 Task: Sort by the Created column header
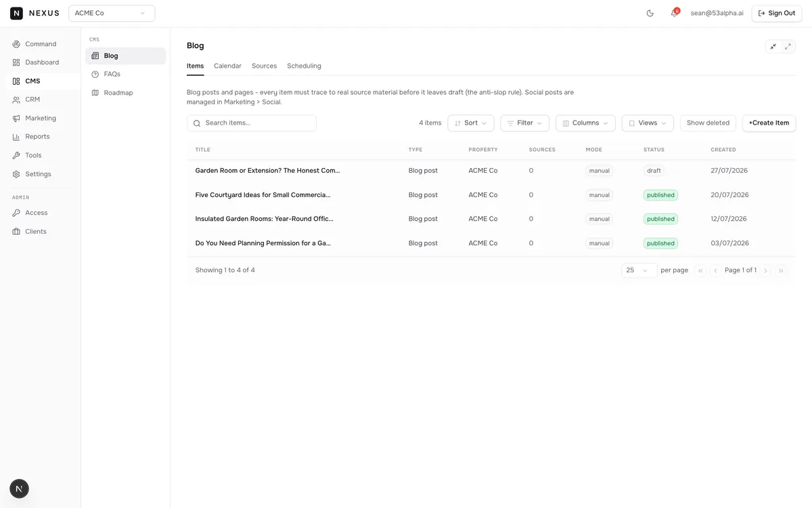[x=723, y=150]
